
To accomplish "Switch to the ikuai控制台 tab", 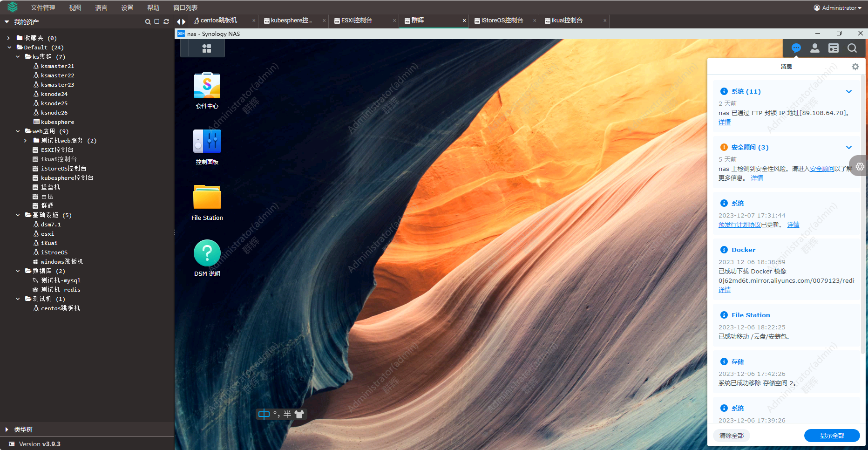I will click(x=567, y=20).
